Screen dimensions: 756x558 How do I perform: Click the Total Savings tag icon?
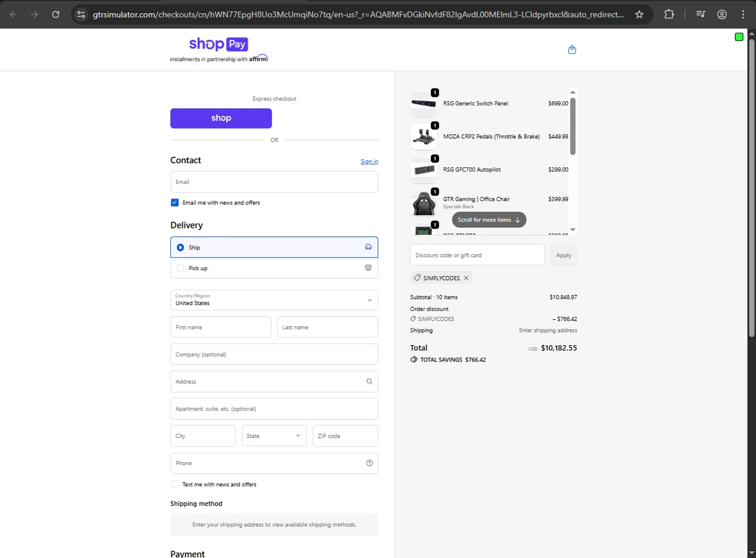pos(414,359)
